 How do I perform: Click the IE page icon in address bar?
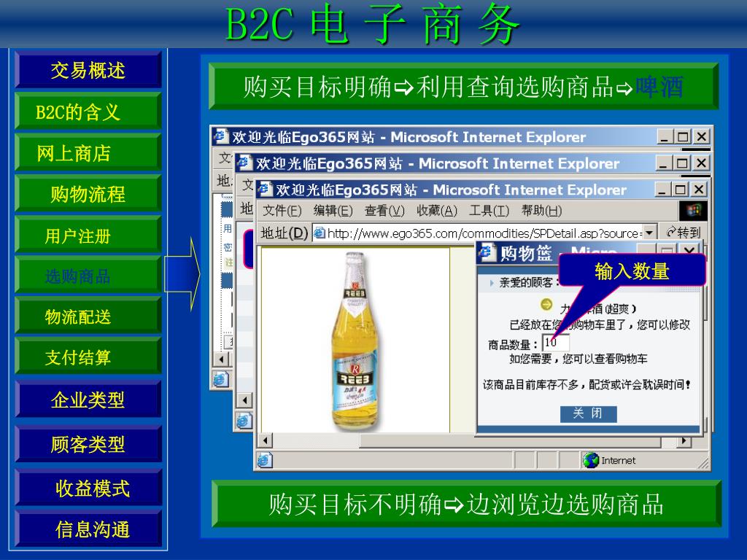tap(320, 233)
